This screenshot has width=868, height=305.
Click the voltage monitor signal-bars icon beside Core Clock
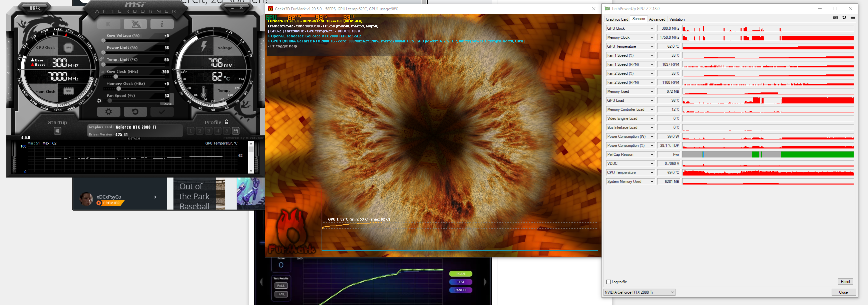[102, 72]
